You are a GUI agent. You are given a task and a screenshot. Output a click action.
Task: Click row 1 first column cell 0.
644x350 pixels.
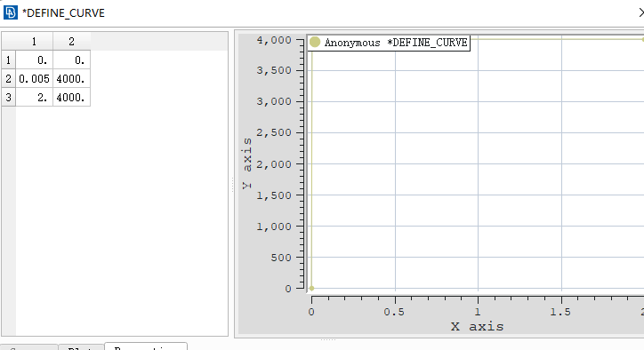click(34, 60)
